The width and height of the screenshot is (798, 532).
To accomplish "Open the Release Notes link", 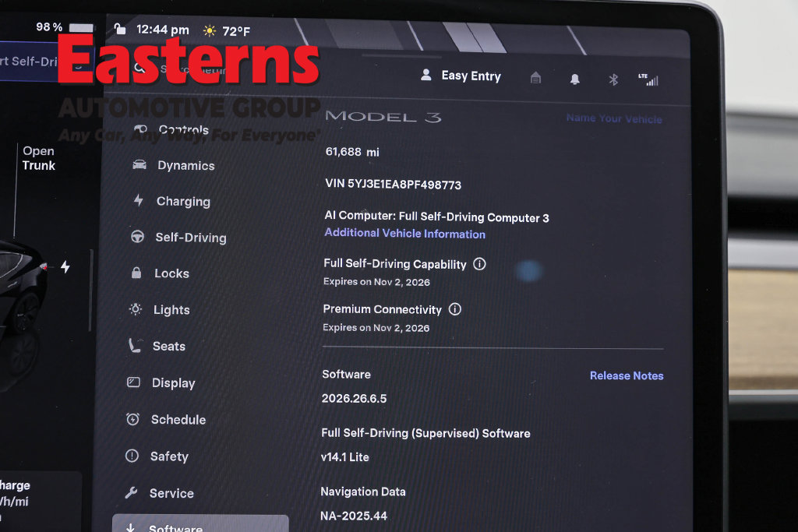I will coord(627,375).
